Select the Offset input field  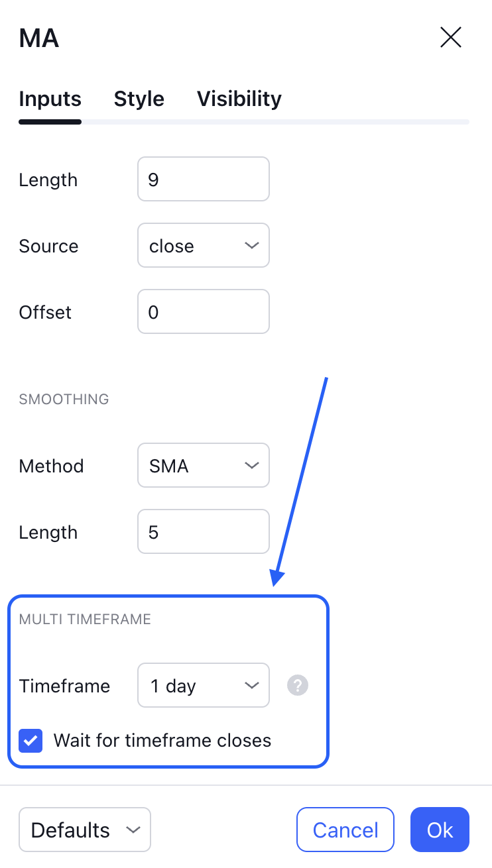[x=203, y=311]
